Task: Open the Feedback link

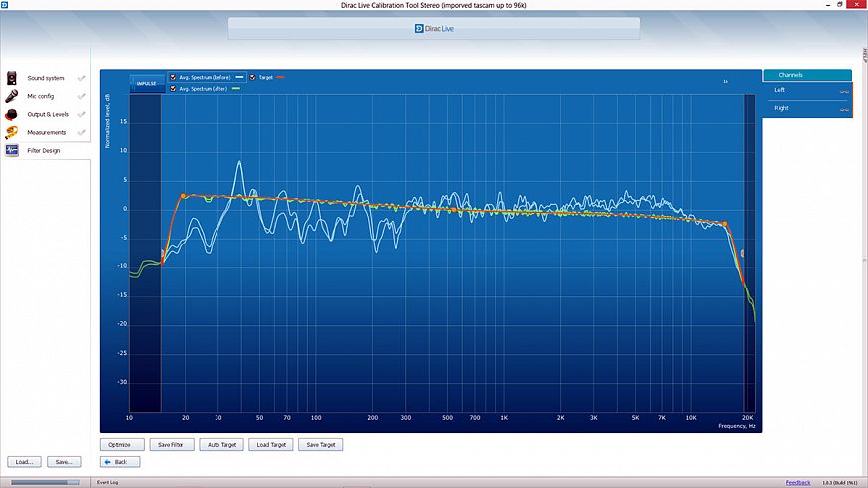Action: (x=798, y=483)
